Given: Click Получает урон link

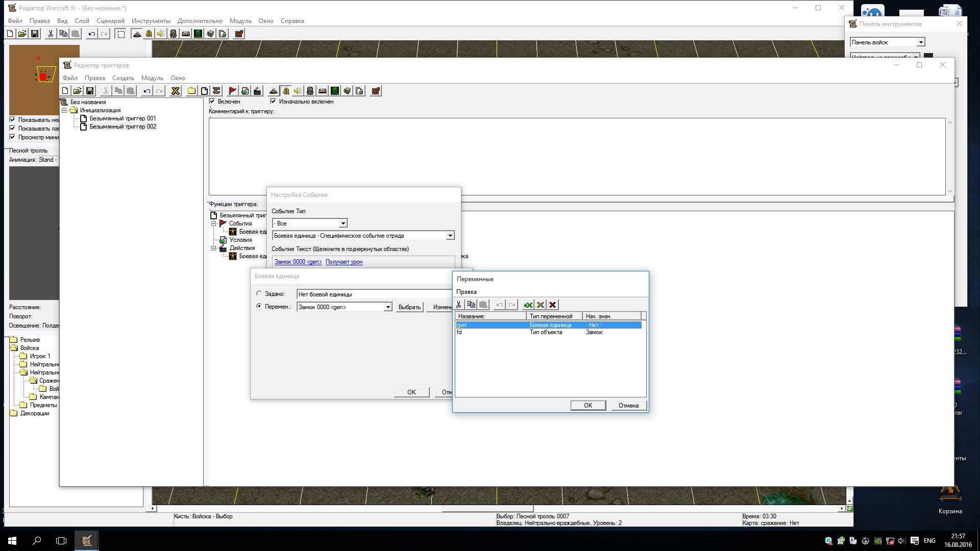Looking at the screenshot, I should [344, 262].
